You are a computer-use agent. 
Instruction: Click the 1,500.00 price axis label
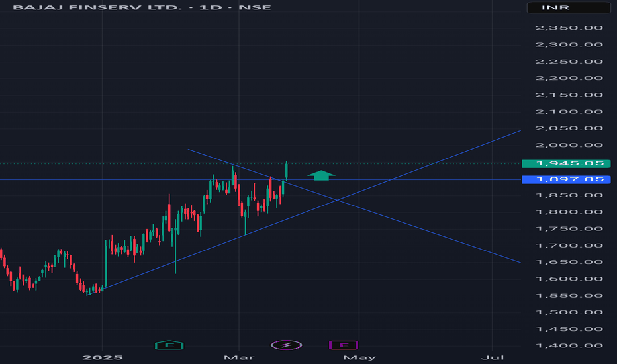tap(569, 312)
